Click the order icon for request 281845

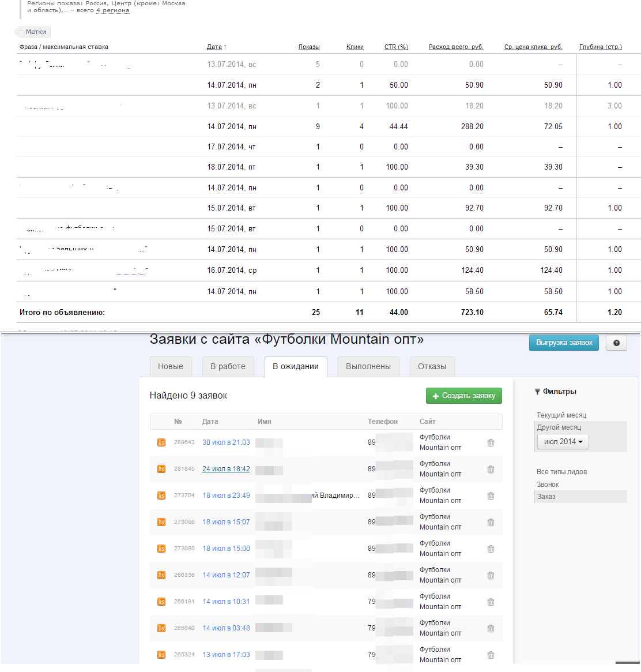tap(161, 469)
